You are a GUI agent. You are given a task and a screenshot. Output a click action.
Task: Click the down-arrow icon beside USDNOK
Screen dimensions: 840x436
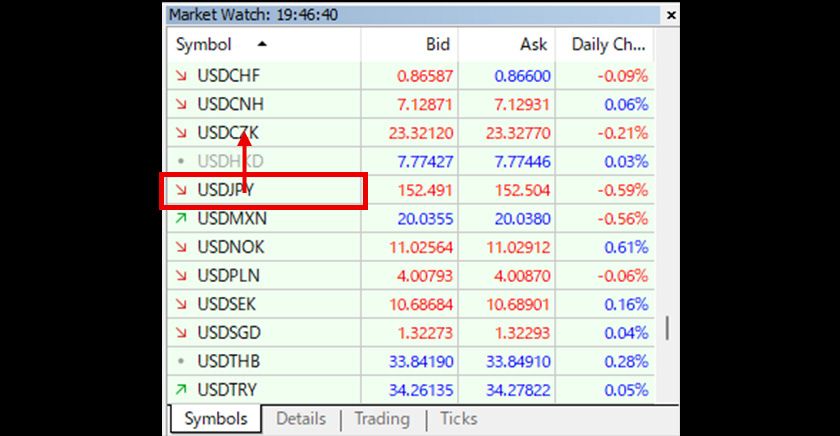(x=180, y=246)
